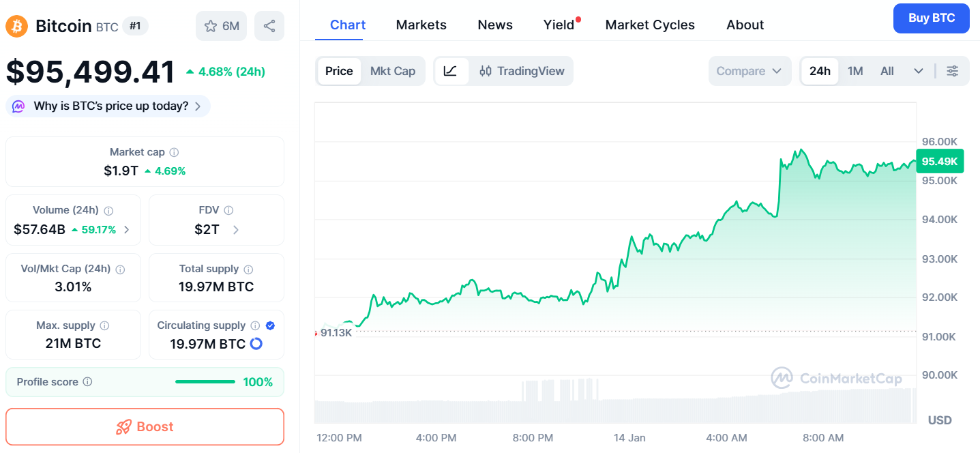This screenshot has width=980, height=453.
Task: Click the Profile score info icon
Action: [87, 382]
